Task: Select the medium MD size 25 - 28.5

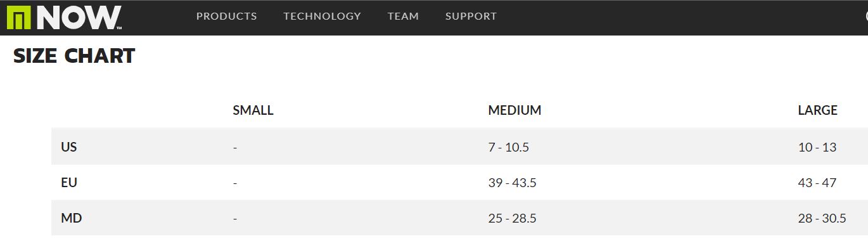Action: (x=512, y=218)
